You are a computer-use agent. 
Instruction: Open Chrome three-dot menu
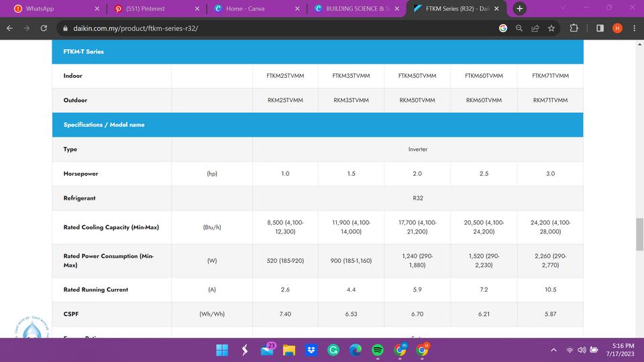tap(634, 28)
